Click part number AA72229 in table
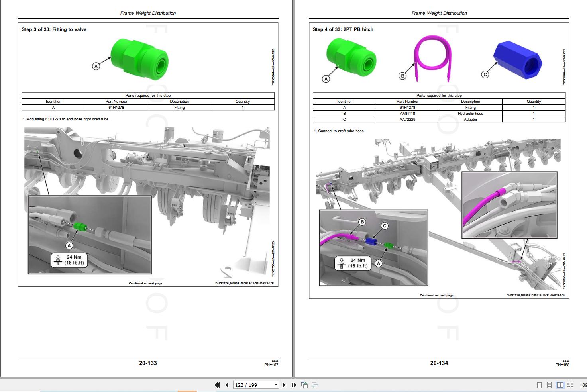This screenshot has width=587, height=392. [407, 120]
